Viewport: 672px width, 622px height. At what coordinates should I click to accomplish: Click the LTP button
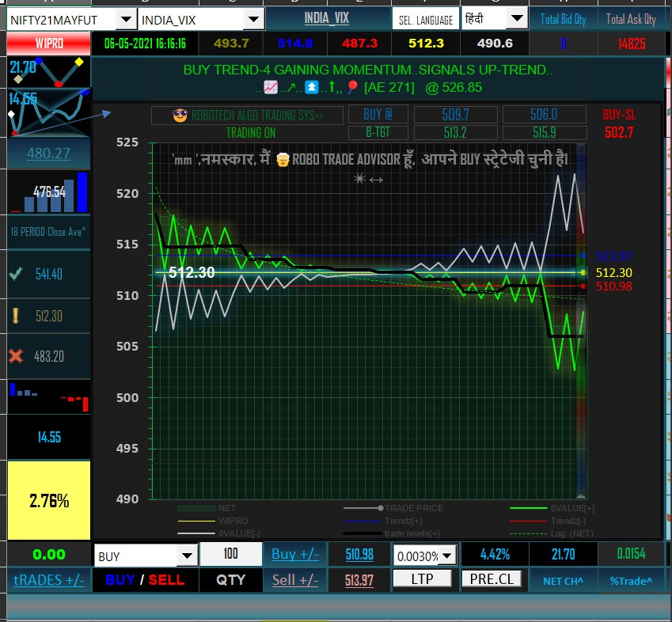422,578
